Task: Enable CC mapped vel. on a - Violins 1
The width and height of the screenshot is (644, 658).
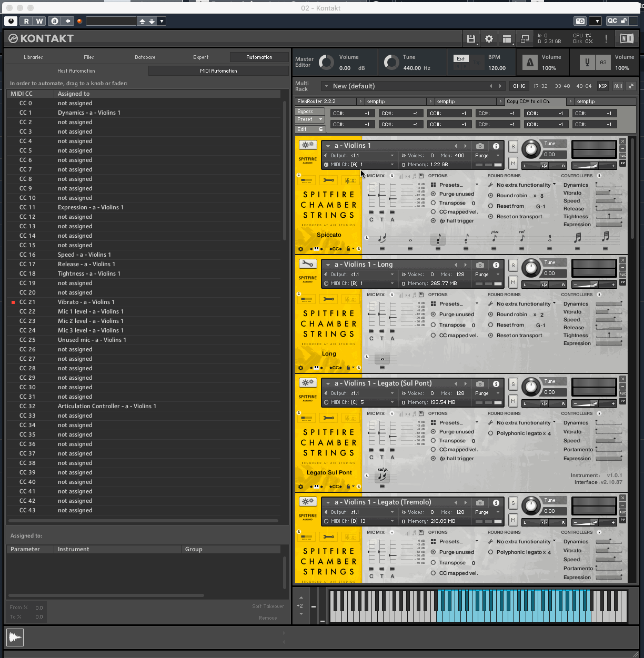Action: point(433,212)
